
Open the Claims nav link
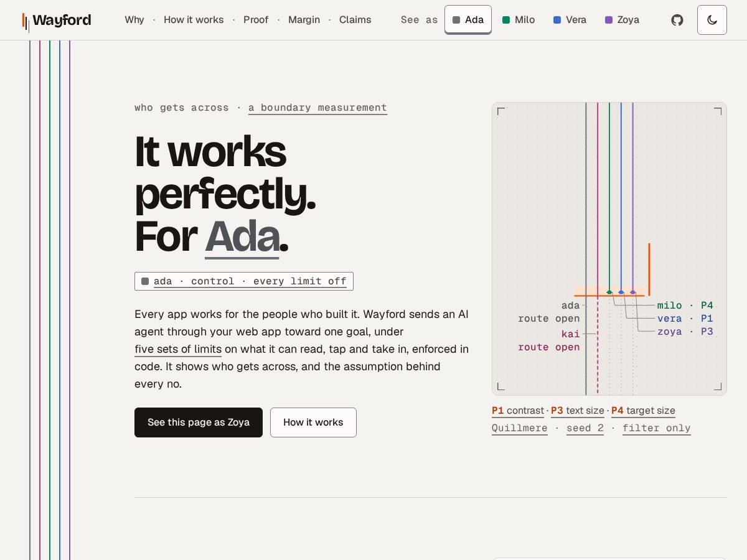[355, 20]
